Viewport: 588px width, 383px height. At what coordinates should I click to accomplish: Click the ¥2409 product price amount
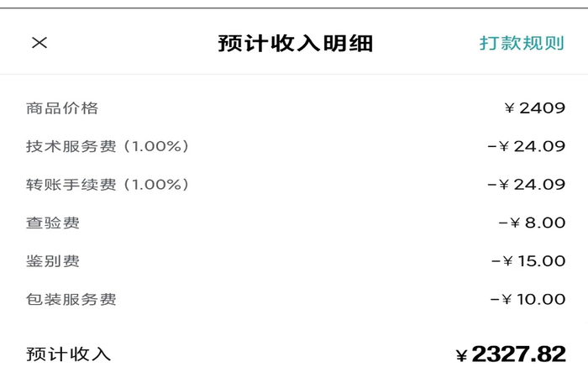coord(535,108)
